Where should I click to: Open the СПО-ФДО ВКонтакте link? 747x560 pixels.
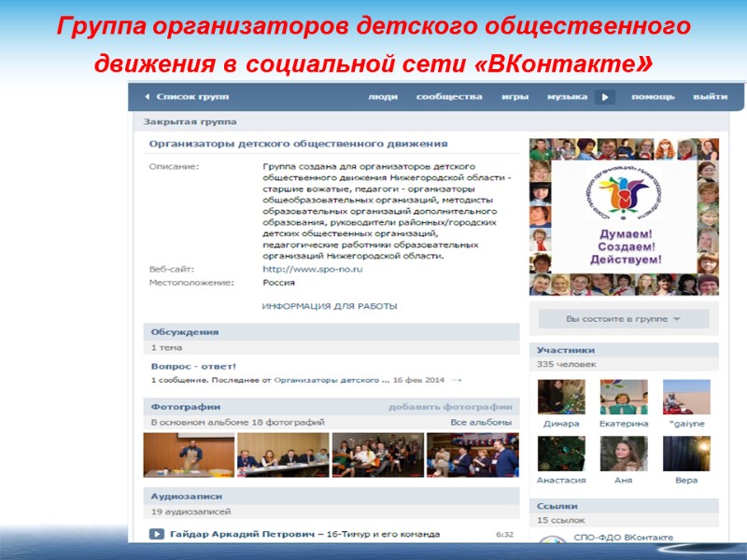[623, 538]
